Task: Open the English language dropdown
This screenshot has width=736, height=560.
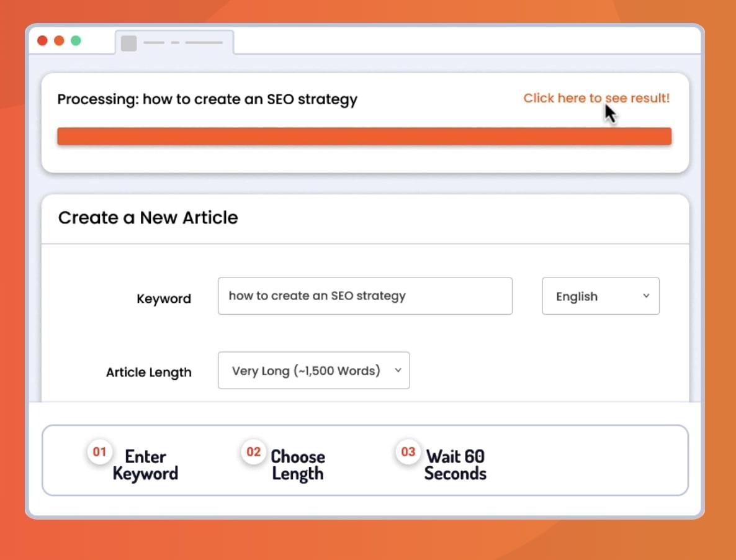Action: tap(600, 296)
